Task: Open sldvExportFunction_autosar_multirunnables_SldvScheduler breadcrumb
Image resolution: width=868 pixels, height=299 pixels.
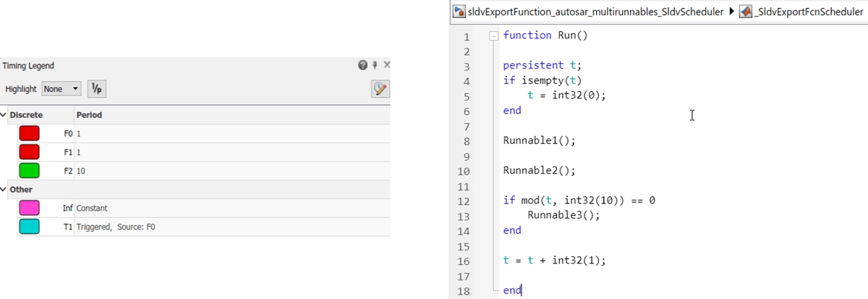Action: click(x=595, y=12)
